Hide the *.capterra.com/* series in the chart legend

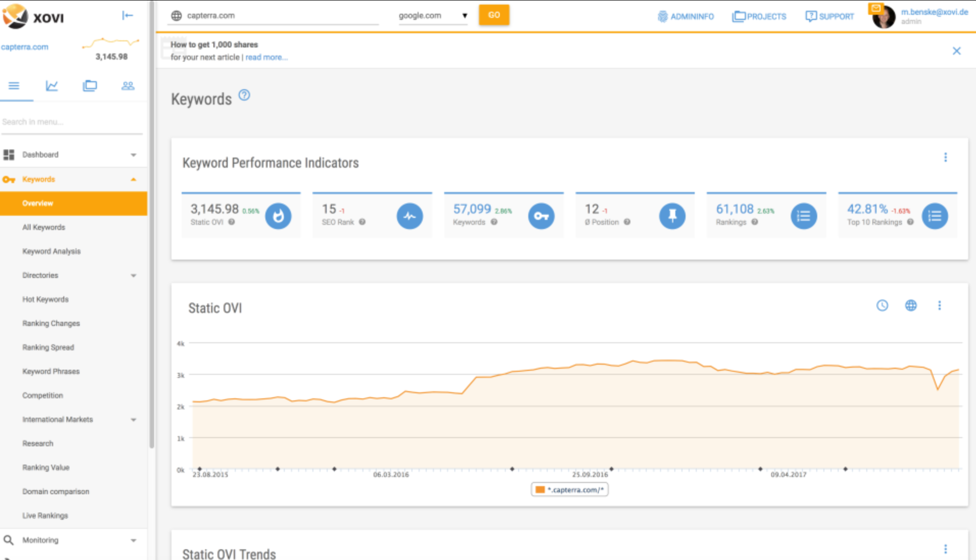(569, 489)
